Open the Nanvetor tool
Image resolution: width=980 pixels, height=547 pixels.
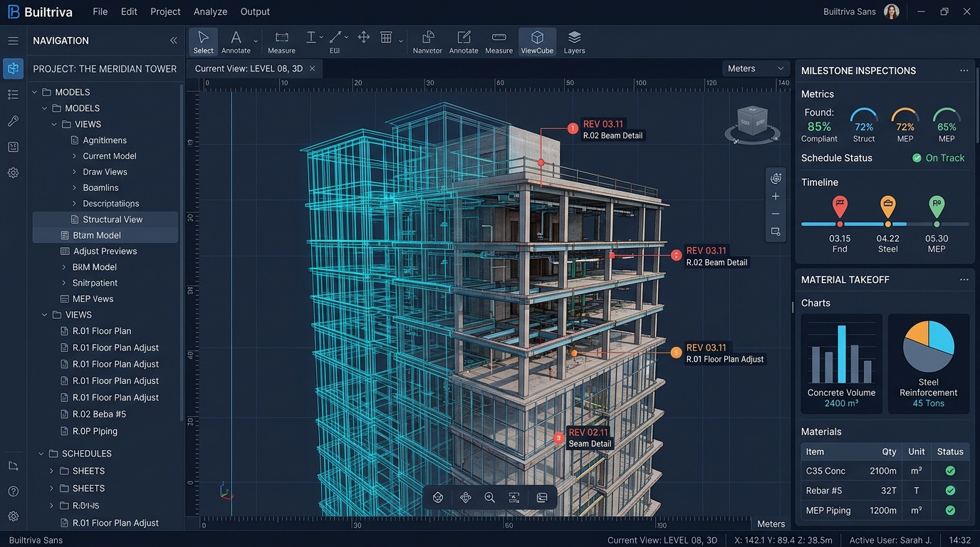[x=427, y=42]
